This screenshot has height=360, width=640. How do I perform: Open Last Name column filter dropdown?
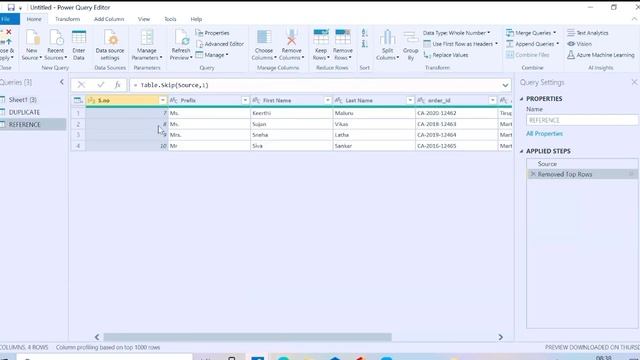pyautogui.click(x=410, y=100)
